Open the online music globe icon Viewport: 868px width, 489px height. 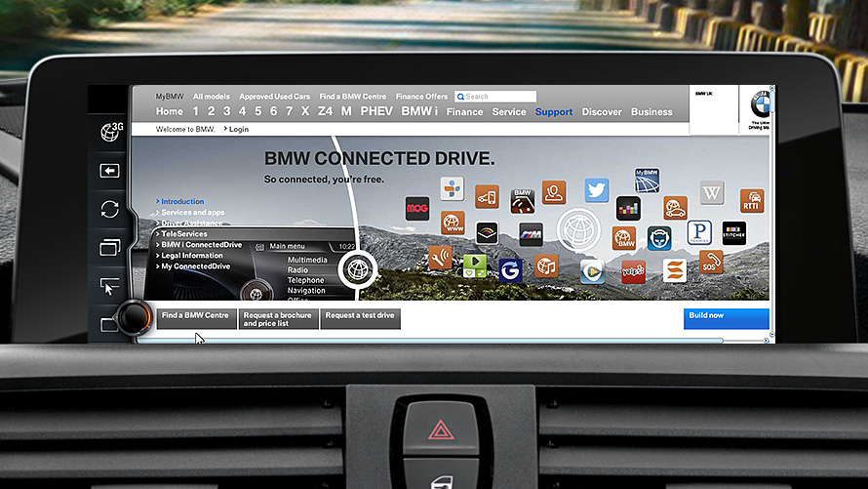point(546,266)
